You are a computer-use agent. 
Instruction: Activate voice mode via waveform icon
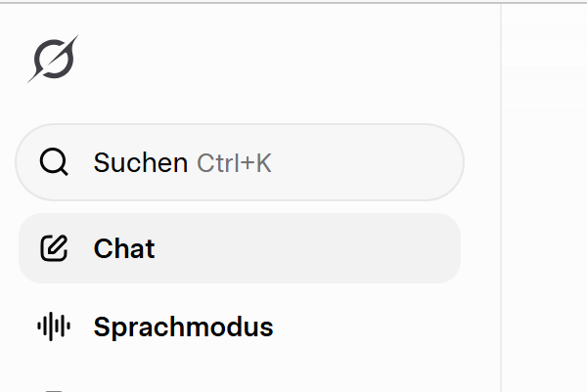click(x=55, y=327)
